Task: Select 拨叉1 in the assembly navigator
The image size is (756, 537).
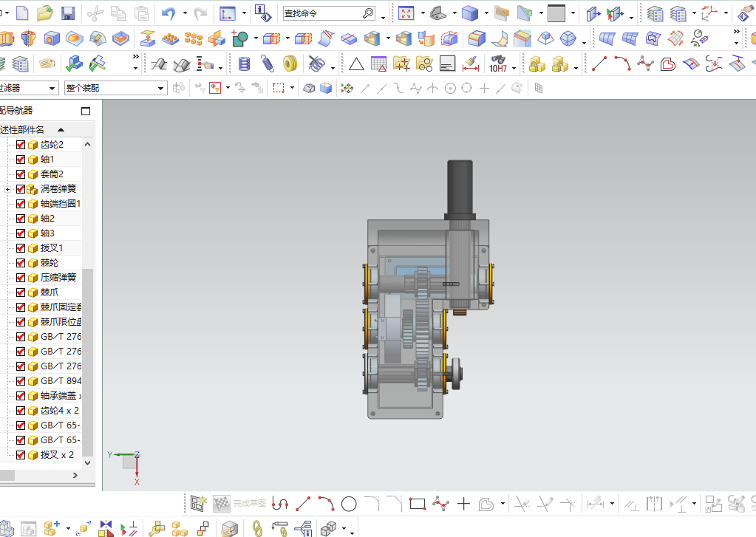Action: coord(52,248)
